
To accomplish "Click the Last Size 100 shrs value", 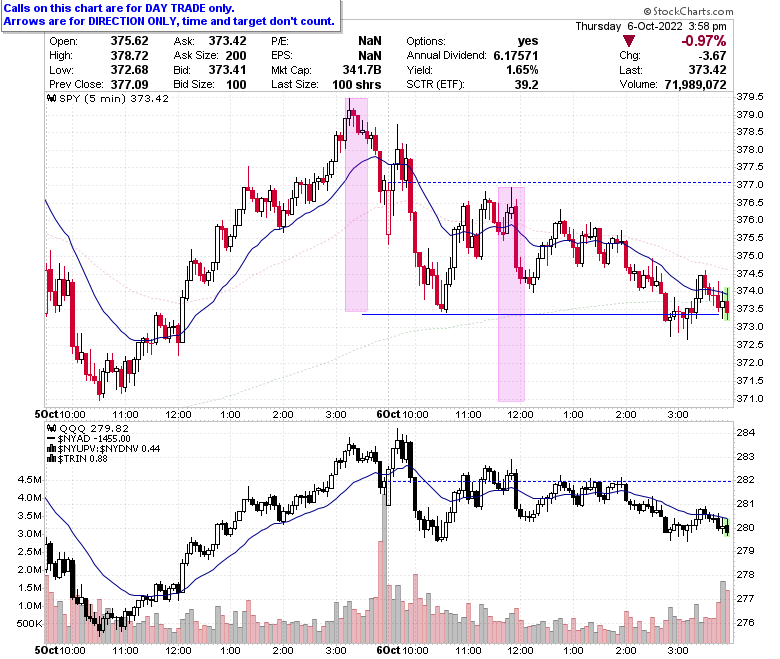I will click(x=357, y=85).
